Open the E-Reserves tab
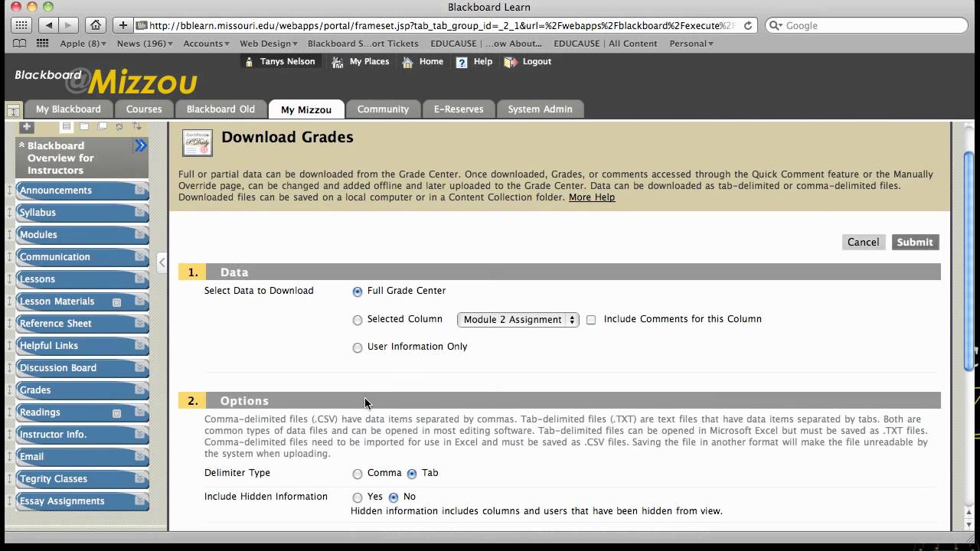The height and width of the screenshot is (551, 980). (x=459, y=109)
